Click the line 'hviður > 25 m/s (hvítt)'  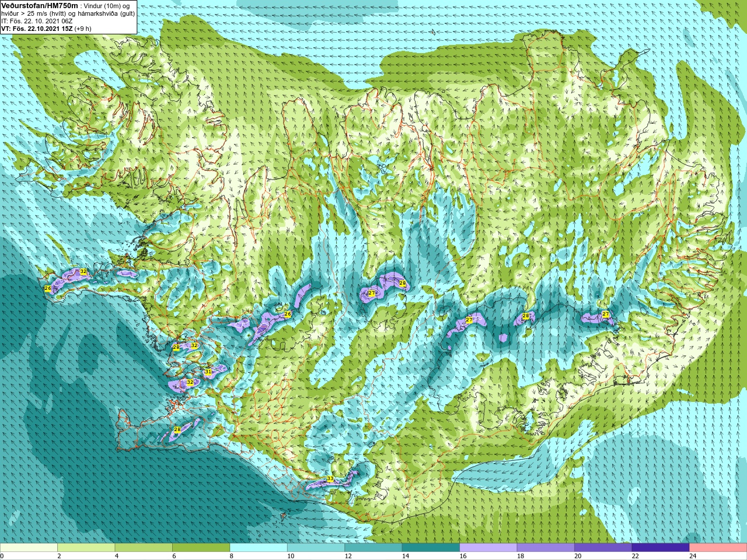pos(35,13)
